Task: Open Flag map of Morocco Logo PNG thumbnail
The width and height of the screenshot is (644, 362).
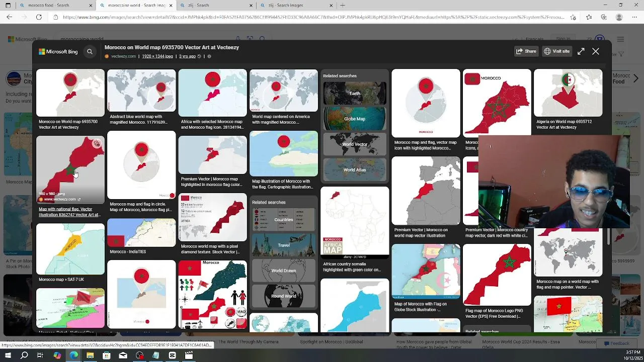Action: [x=497, y=275]
